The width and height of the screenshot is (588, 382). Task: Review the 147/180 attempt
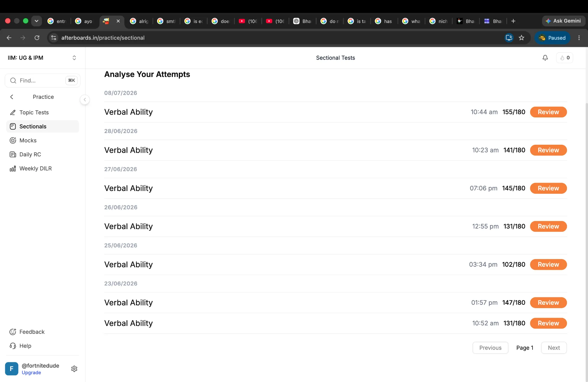548,303
